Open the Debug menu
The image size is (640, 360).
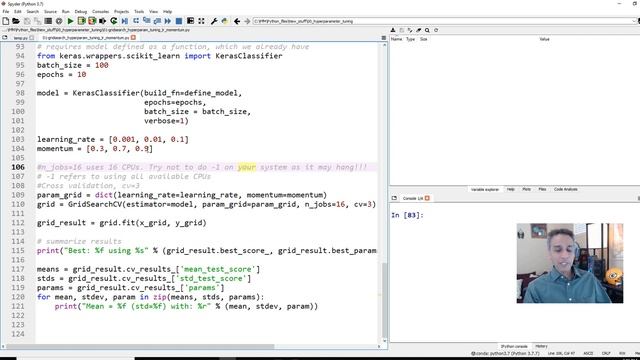(81, 11)
